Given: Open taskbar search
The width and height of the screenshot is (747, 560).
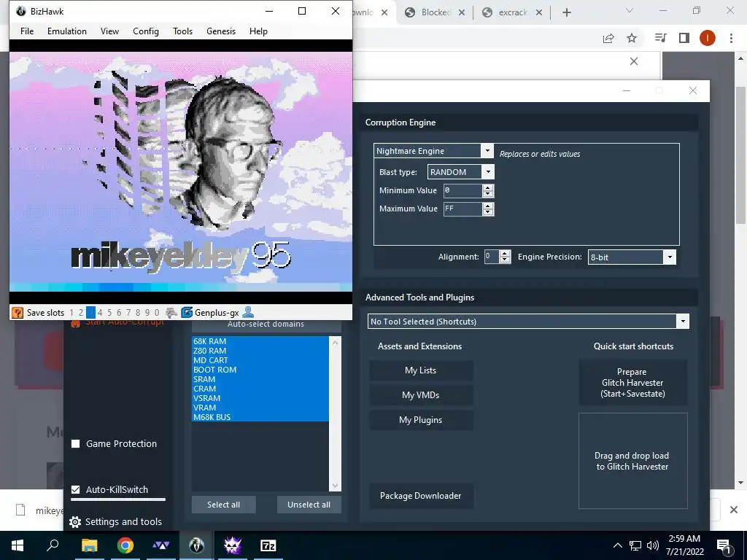Looking at the screenshot, I should coord(53,545).
